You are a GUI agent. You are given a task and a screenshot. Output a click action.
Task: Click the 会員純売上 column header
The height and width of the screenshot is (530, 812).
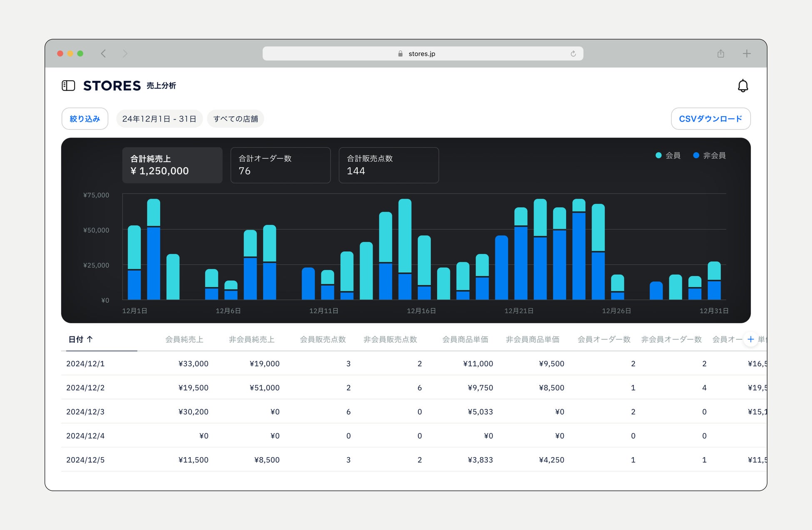tap(184, 339)
